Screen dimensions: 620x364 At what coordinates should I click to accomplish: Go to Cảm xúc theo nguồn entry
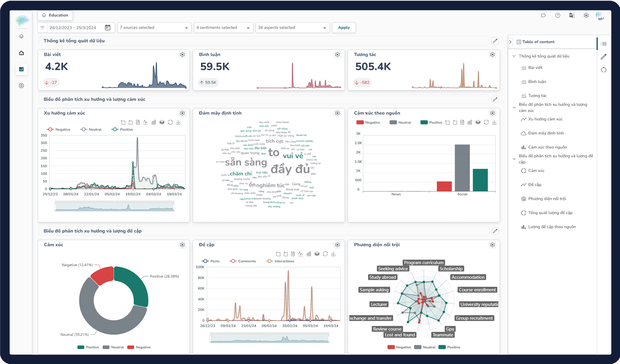547,147
